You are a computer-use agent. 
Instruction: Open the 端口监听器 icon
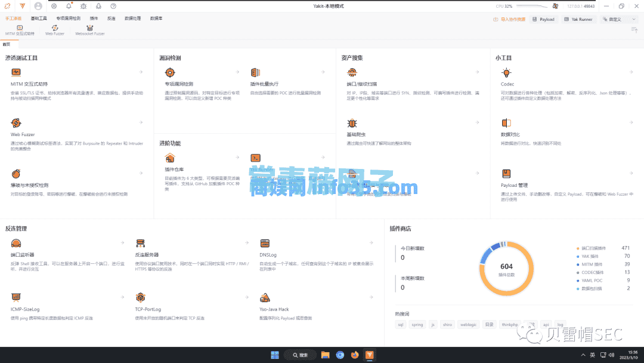pos(16,244)
